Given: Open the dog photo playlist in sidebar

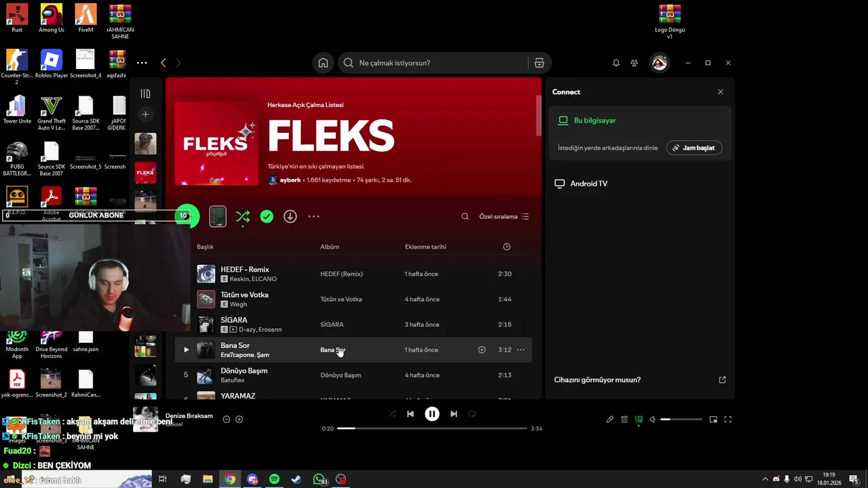Looking at the screenshot, I should tap(145, 143).
